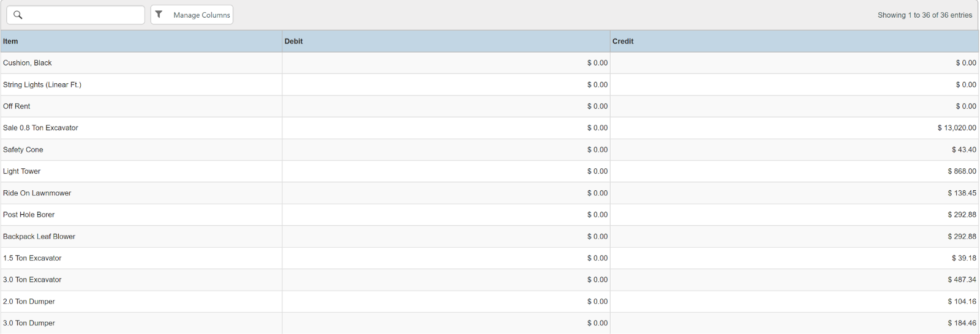Sort by the Credit column header

point(623,41)
